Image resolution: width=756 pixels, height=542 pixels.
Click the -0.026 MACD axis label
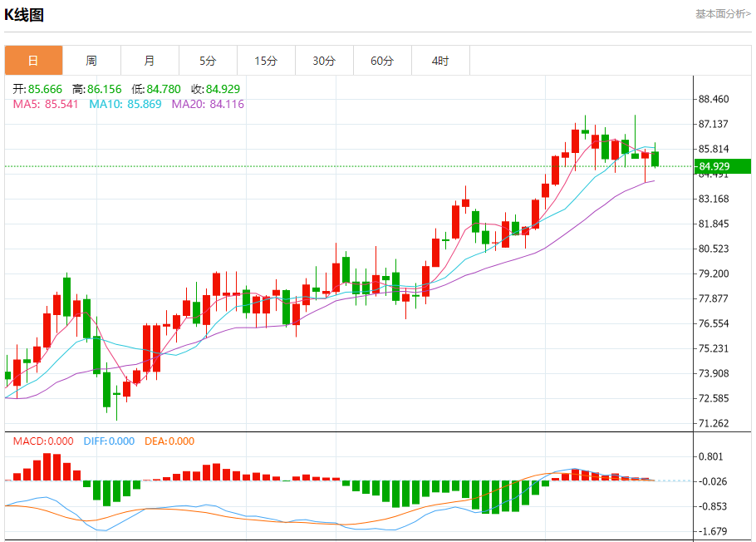pos(713,481)
